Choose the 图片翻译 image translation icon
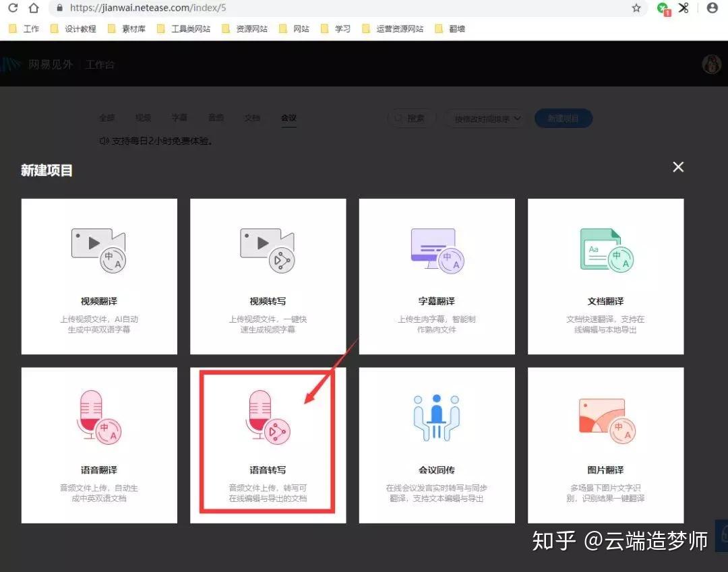The height and width of the screenshot is (572, 728). point(606,418)
